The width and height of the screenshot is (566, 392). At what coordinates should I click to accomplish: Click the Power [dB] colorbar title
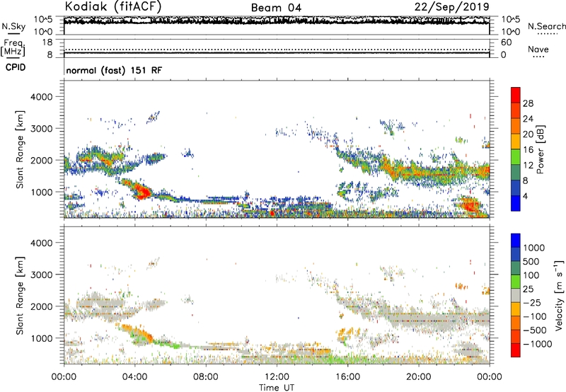tap(540, 149)
